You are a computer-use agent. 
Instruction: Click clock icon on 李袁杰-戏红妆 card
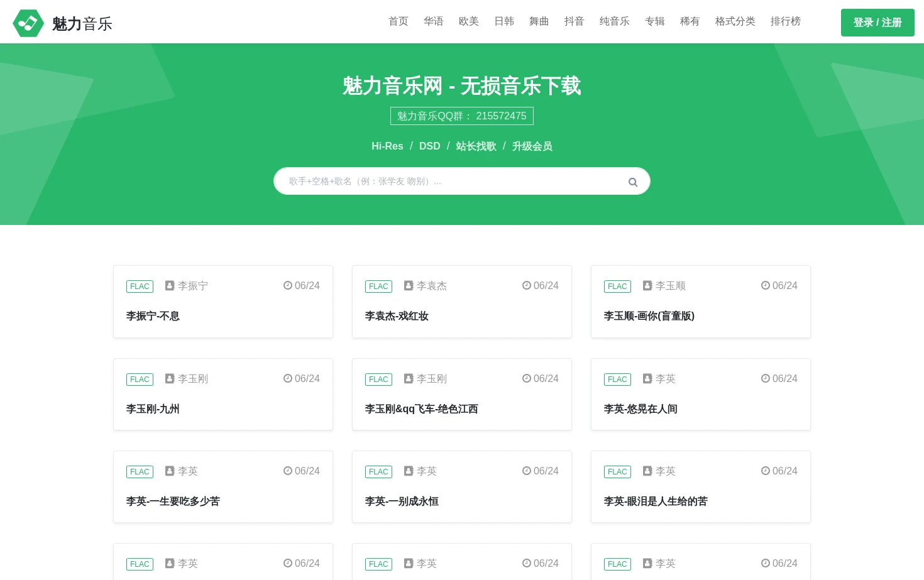click(527, 285)
